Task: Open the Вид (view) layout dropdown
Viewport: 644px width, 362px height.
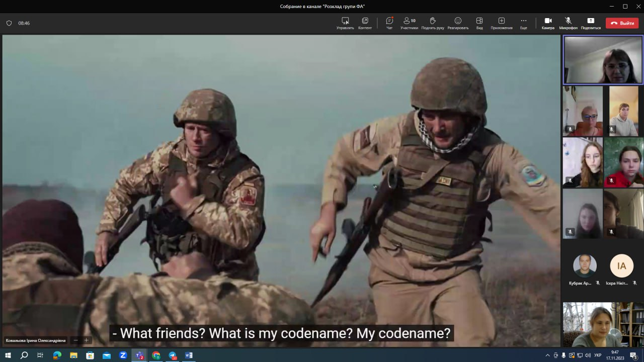Action: [479, 23]
